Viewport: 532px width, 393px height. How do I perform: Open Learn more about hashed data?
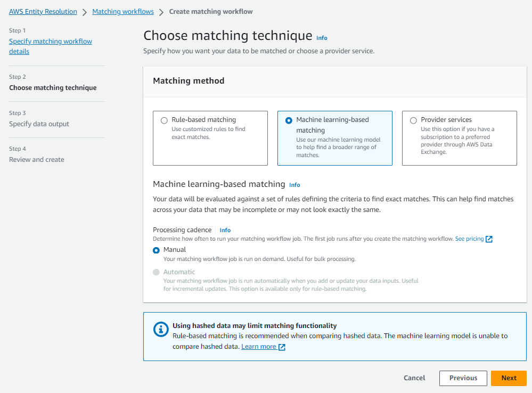click(x=259, y=346)
